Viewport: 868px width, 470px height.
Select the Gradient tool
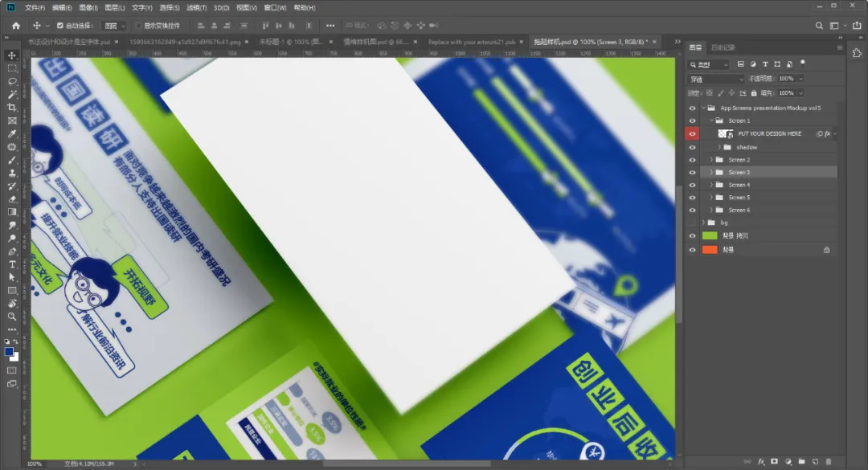pos(11,212)
